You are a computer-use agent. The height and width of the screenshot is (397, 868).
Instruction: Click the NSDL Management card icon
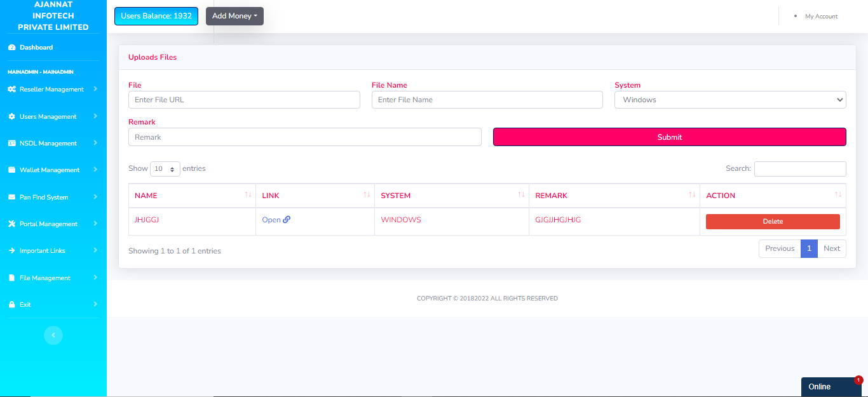pyautogui.click(x=11, y=144)
